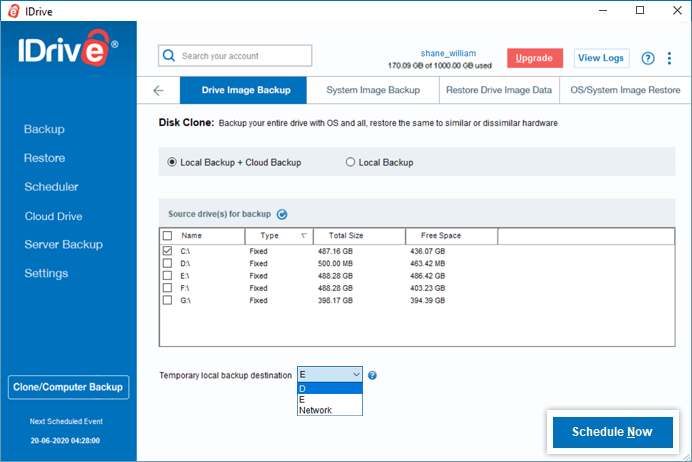The height and width of the screenshot is (462, 692).
Task: Open Server Backup in the sidebar
Action: coord(64,244)
